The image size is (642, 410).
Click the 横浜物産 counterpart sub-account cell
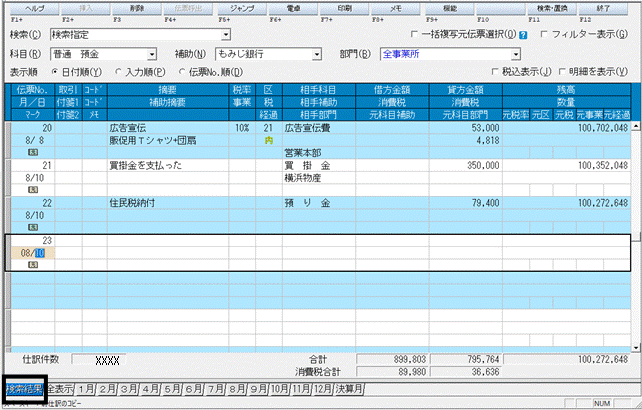tap(319, 178)
